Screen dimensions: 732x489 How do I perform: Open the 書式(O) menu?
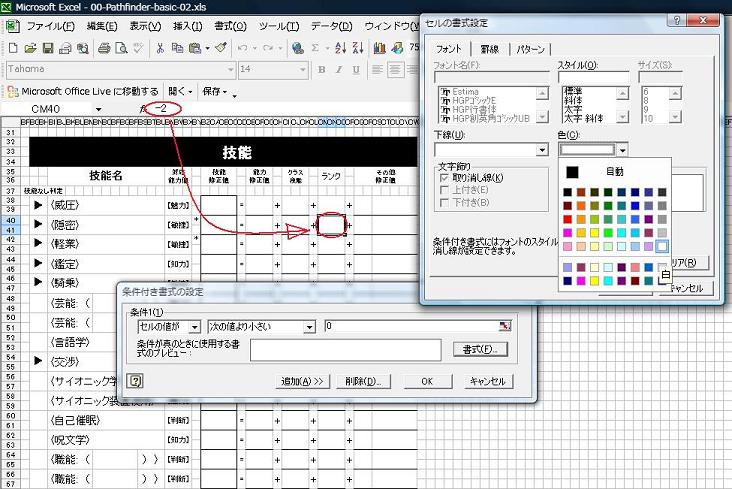click(x=230, y=26)
